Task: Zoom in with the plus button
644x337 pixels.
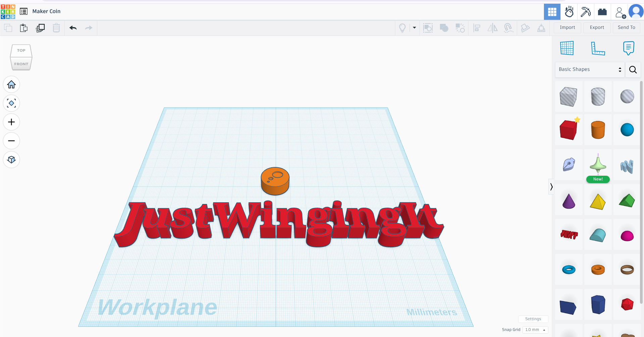Action: tap(11, 122)
